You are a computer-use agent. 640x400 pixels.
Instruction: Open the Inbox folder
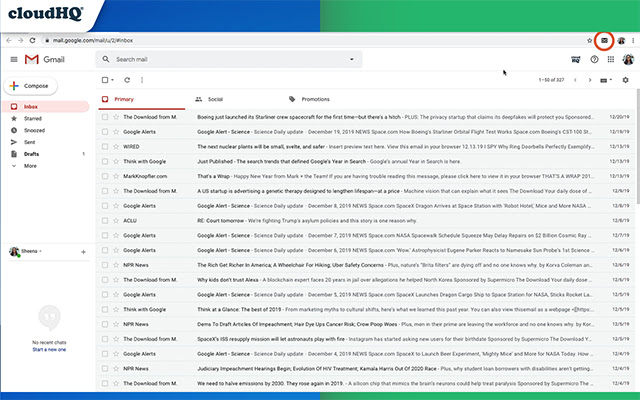coord(45,107)
